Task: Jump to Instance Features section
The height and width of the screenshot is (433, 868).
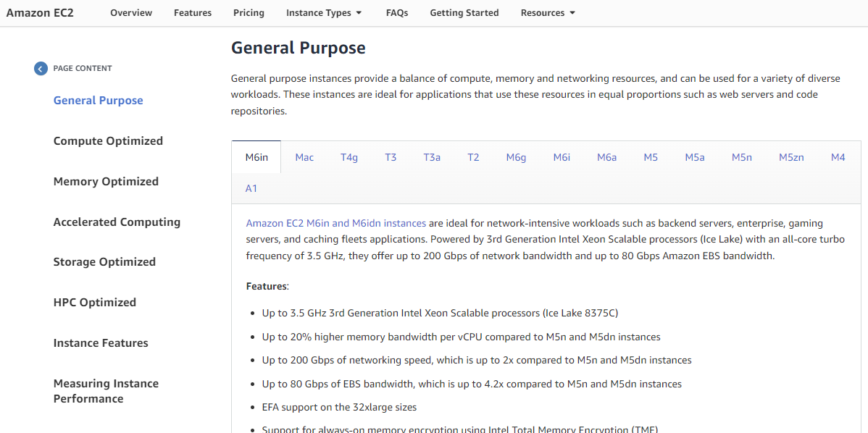Action: (x=101, y=343)
